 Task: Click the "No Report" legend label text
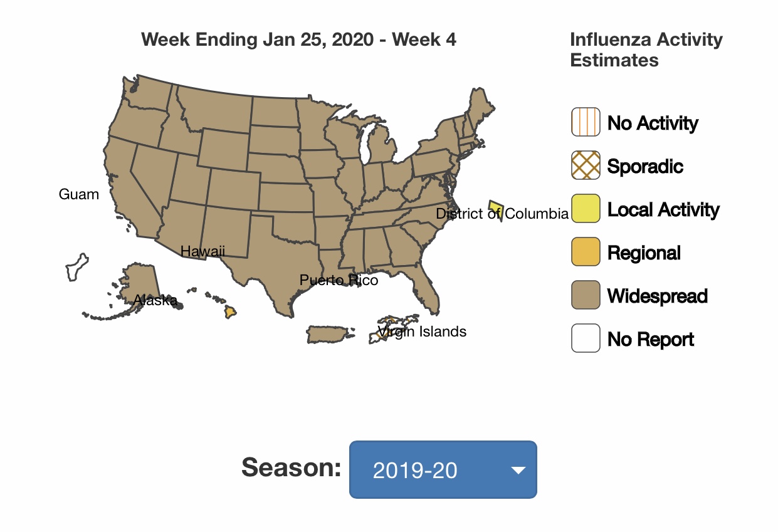(651, 339)
